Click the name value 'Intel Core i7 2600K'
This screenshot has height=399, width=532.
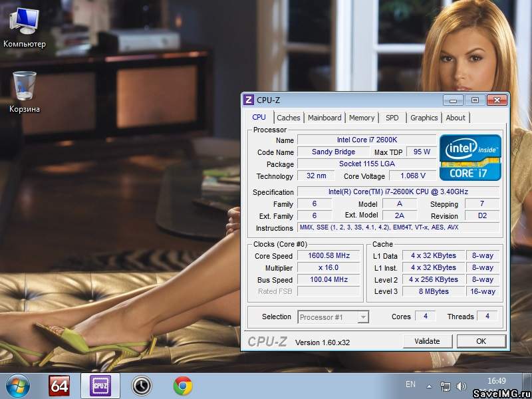[x=367, y=140]
